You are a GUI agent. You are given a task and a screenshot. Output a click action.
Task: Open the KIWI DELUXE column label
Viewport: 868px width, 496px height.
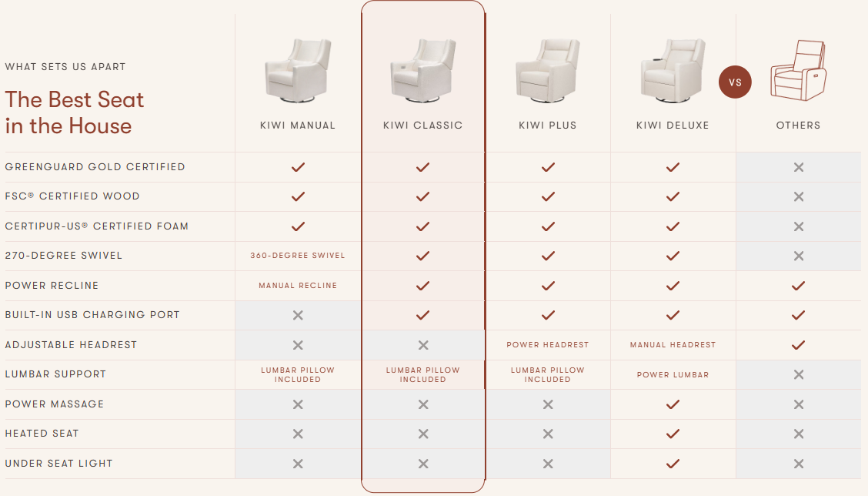click(x=673, y=126)
